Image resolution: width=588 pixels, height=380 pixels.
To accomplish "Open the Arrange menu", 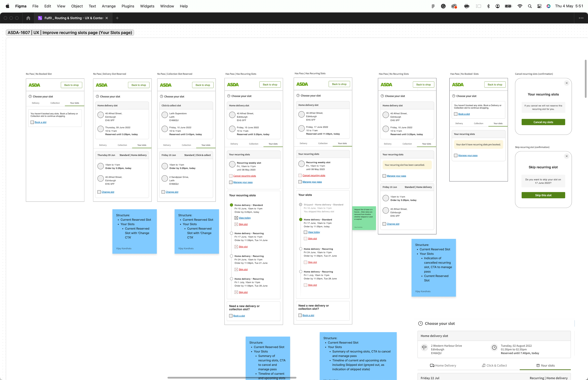I will 109,6.
